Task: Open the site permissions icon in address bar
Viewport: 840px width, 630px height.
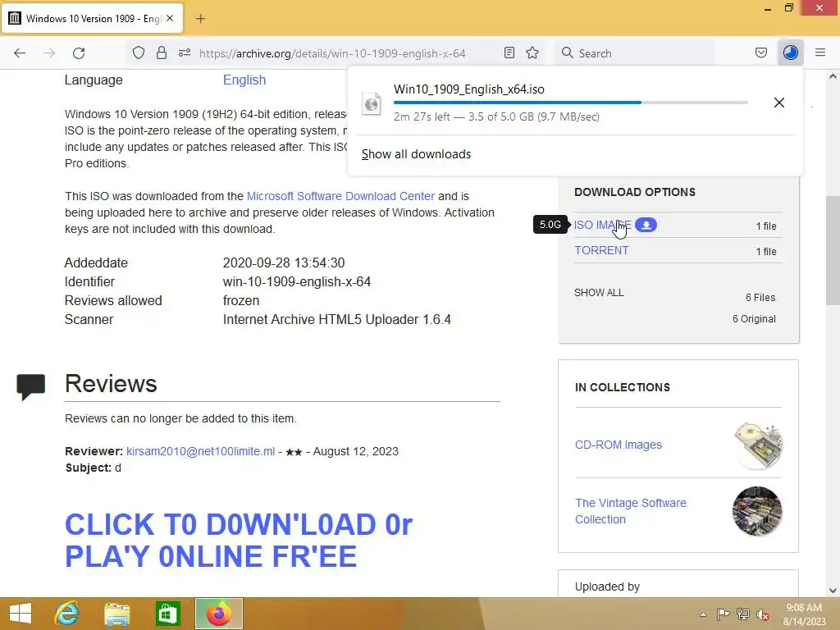Action: [185, 52]
